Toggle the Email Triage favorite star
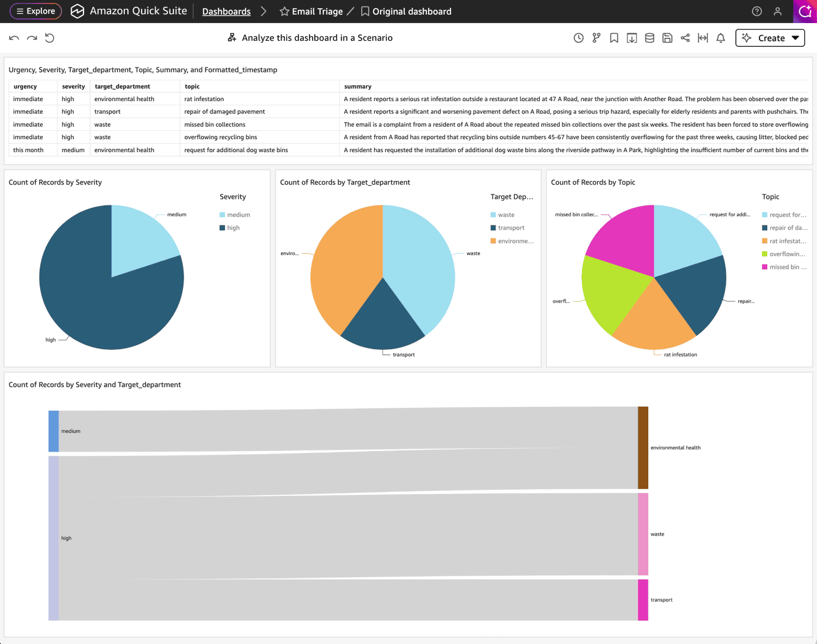The width and height of the screenshot is (817, 644). point(284,11)
